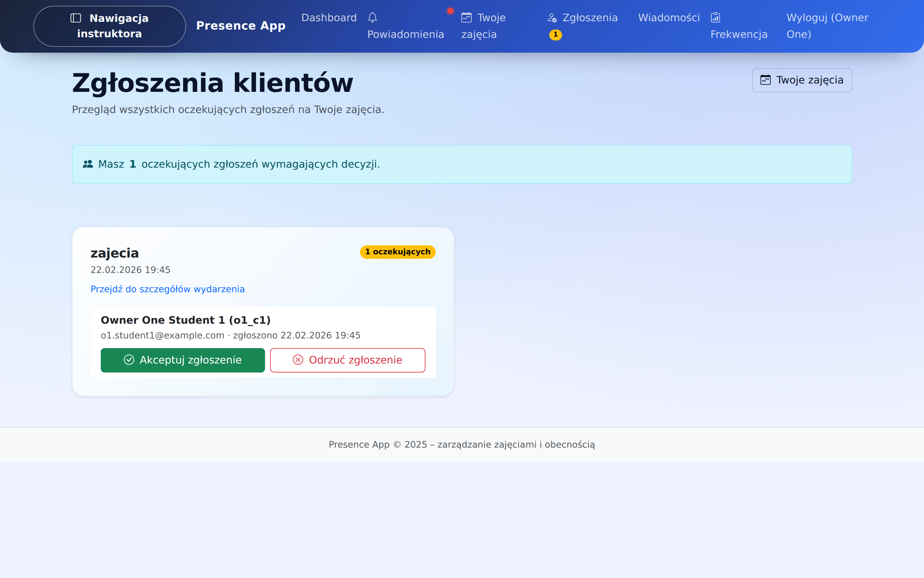The image size is (924, 578).
Task: Click the Twoje zajęcia button below the navbar
Action: 802,80
